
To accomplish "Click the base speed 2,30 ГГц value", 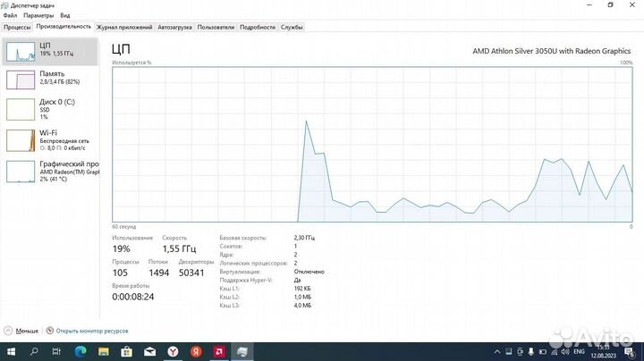I will [x=304, y=238].
